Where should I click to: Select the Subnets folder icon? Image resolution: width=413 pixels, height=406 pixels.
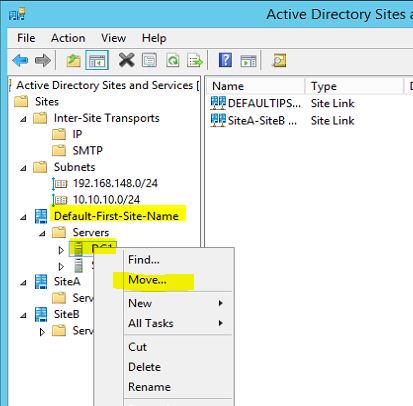[40, 167]
